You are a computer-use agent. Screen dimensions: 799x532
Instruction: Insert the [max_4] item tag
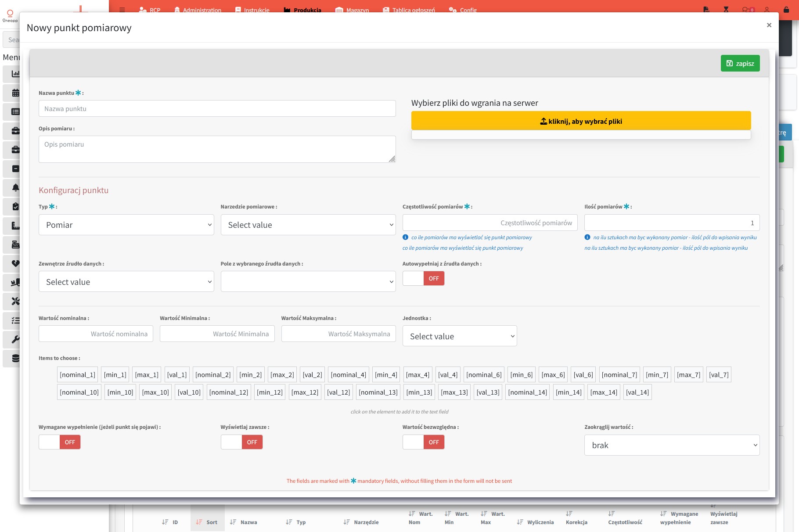tap(417, 375)
